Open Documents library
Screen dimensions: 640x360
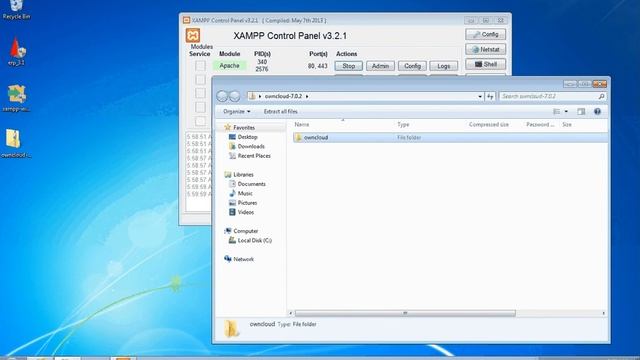click(251, 184)
